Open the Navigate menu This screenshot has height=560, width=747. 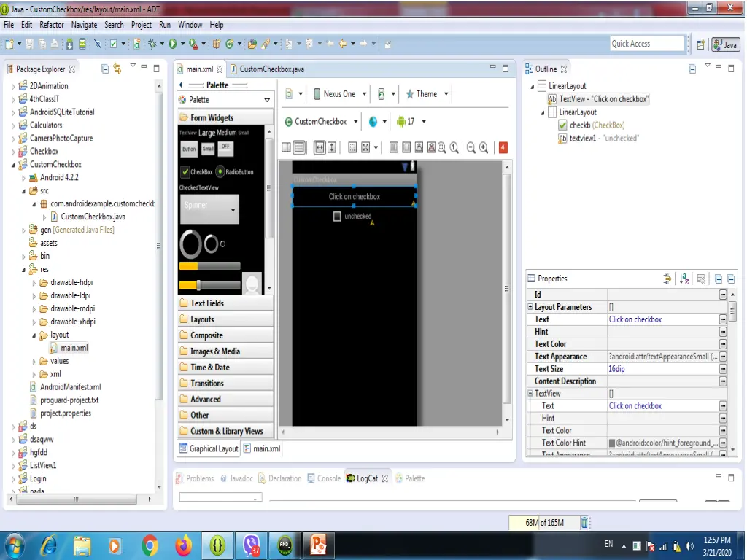tap(84, 25)
